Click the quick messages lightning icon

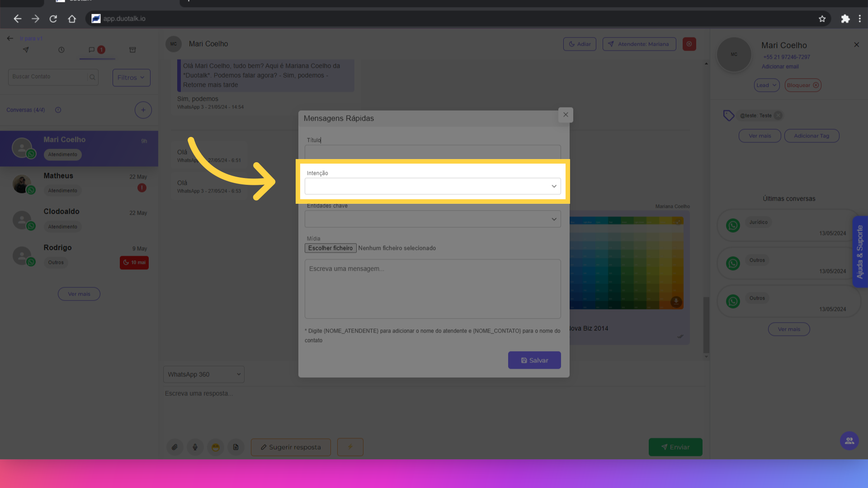point(350,447)
